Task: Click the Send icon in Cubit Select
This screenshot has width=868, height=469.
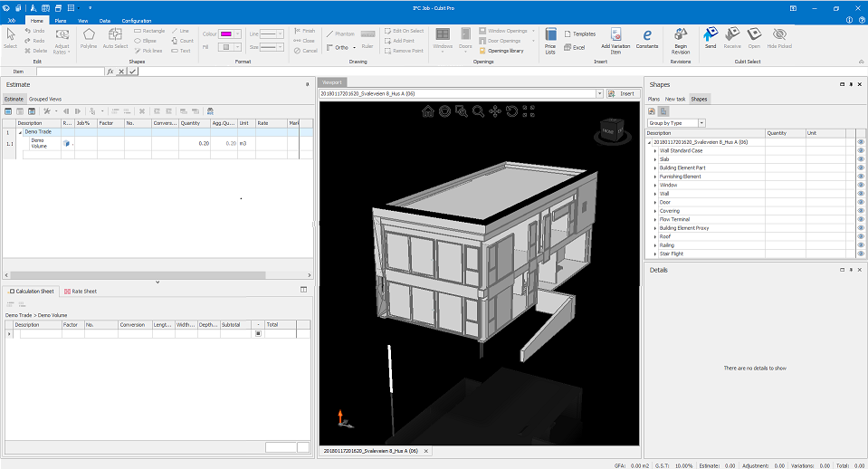Action: [711, 38]
